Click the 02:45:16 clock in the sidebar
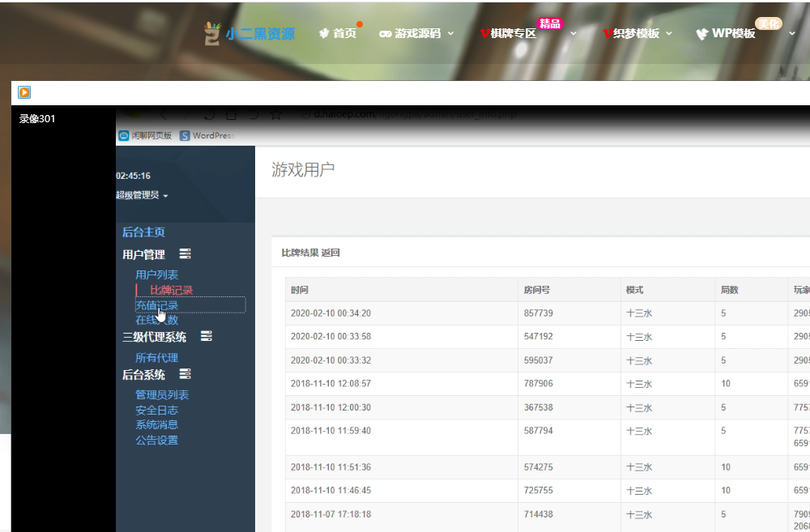The width and height of the screenshot is (810, 532). [x=134, y=177]
